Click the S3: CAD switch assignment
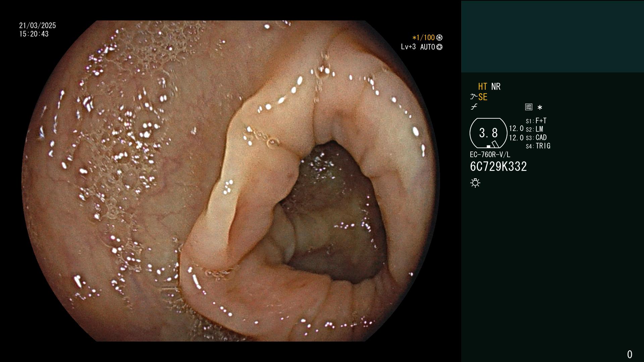 coord(536,137)
